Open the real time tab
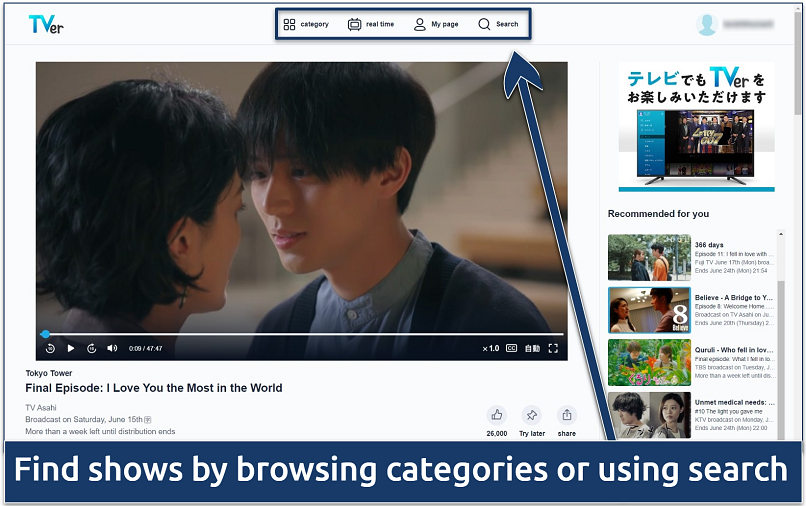The width and height of the screenshot is (806, 506). [371, 24]
